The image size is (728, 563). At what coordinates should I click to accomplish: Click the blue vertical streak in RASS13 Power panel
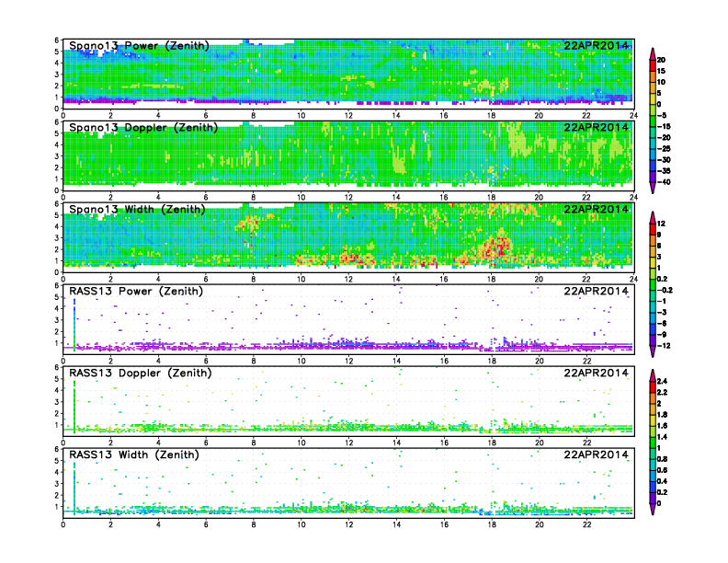point(74,323)
